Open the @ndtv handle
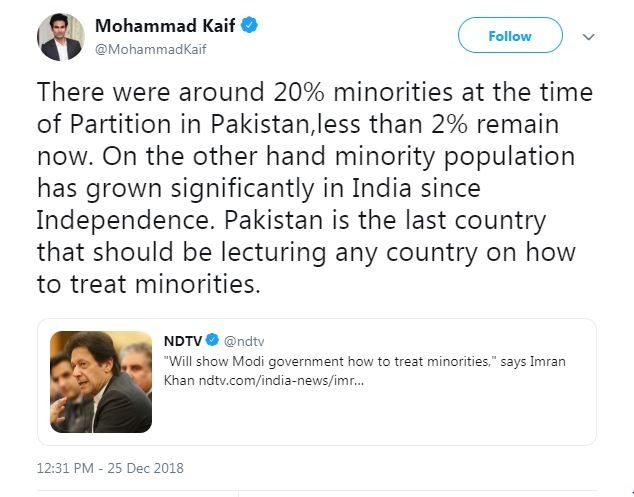This screenshot has height=497, width=634. (244, 341)
